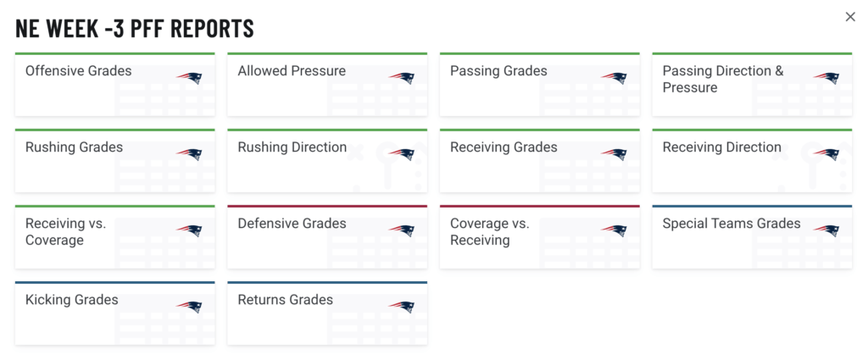Open the Offensive Grades report
Screen dimensions: 868x360
(79, 71)
